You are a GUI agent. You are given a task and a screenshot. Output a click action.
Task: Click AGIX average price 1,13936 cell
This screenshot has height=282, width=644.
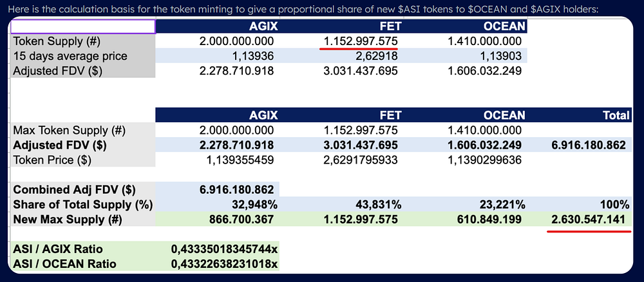tap(217, 56)
